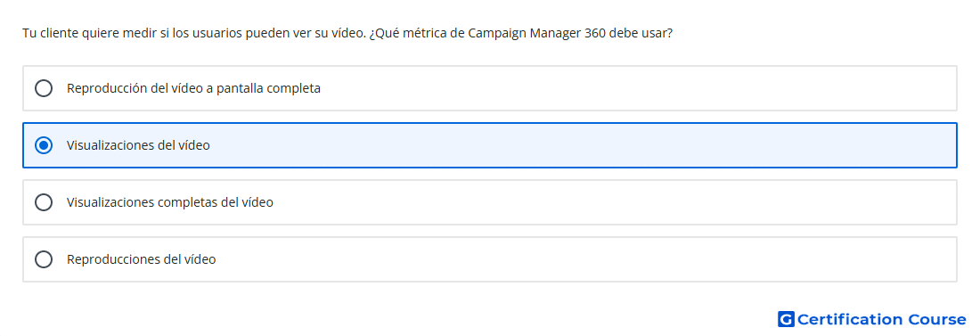Open the 'Certification Course' link text
Screen dimensions: 980x336
click(881, 320)
